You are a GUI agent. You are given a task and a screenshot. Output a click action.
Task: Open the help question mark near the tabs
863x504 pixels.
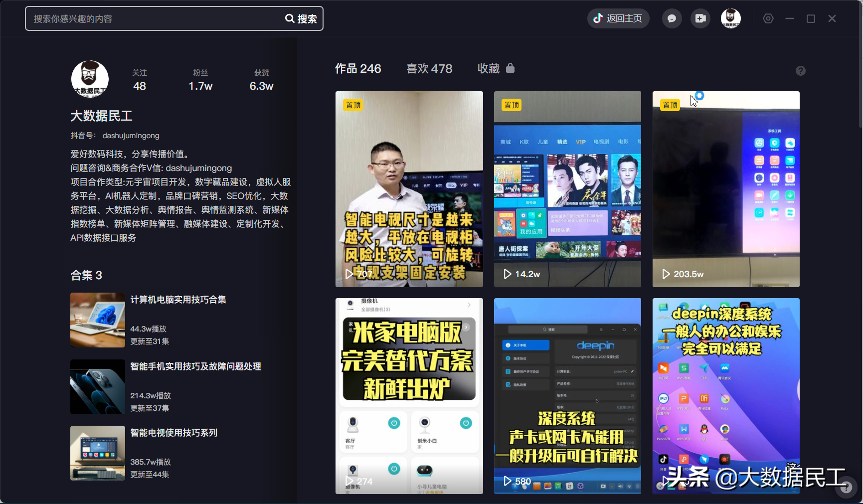(800, 70)
